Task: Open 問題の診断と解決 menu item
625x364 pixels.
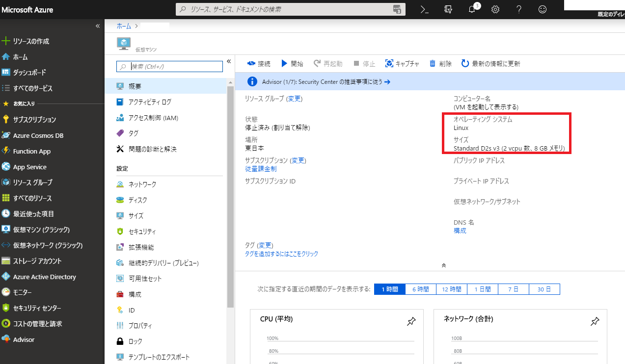Action: [x=166, y=149]
